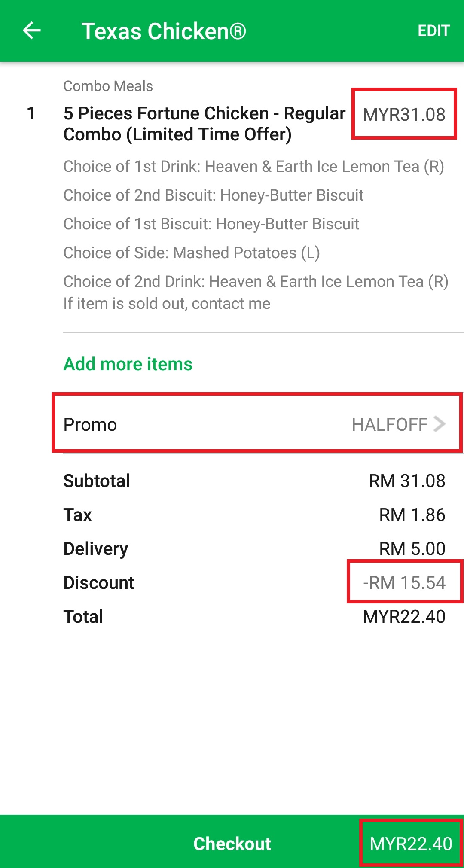Image resolution: width=464 pixels, height=868 pixels.
Task: Select the HALFOFF promo code
Action: (389, 425)
